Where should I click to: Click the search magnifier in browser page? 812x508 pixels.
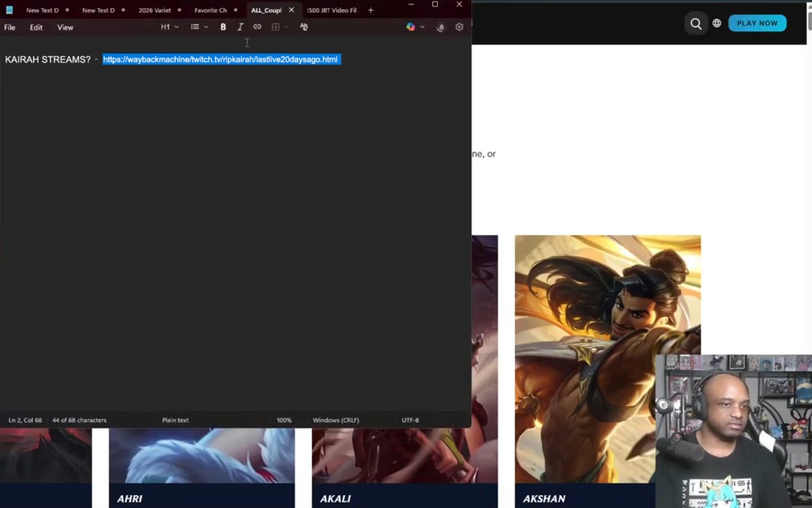coord(696,24)
